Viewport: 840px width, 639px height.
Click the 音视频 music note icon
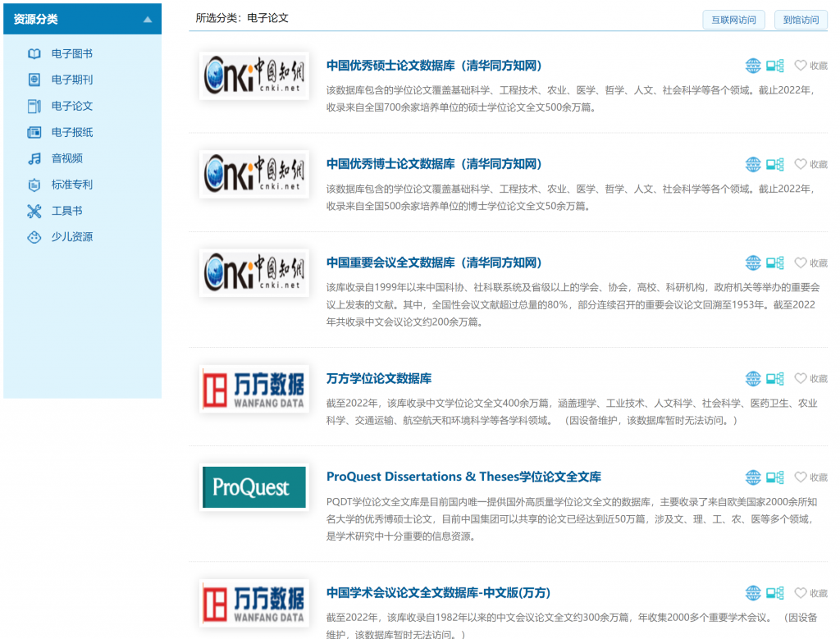coord(34,158)
